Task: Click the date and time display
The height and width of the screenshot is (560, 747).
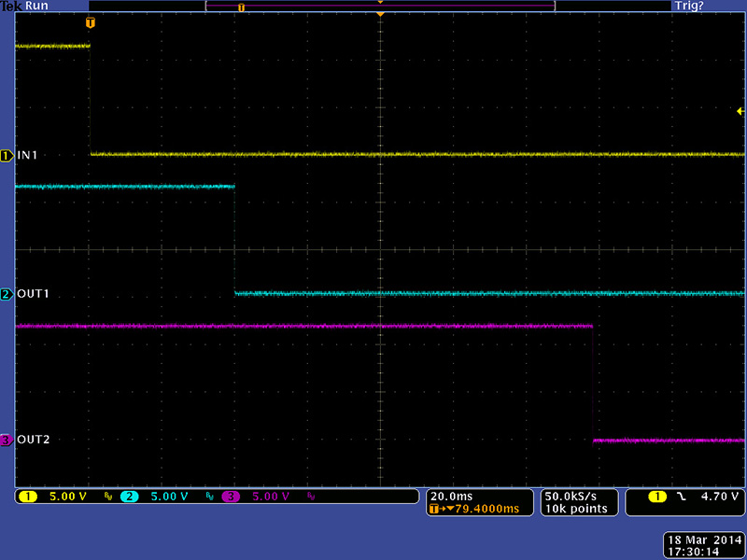Action: coord(703,546)
